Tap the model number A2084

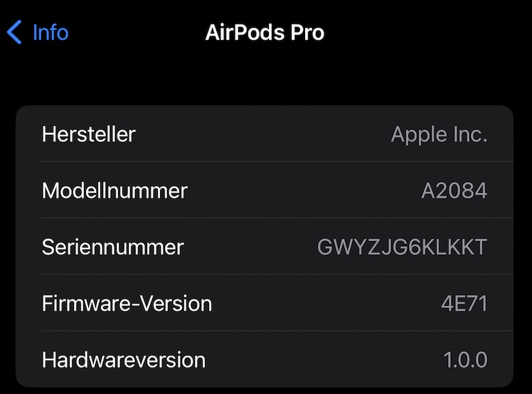[454, 190]
